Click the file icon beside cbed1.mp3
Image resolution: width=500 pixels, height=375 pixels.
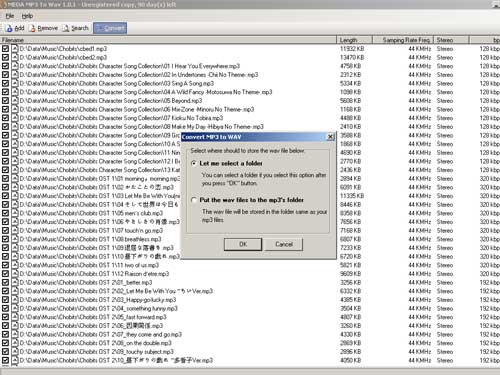tap(15, 49)
